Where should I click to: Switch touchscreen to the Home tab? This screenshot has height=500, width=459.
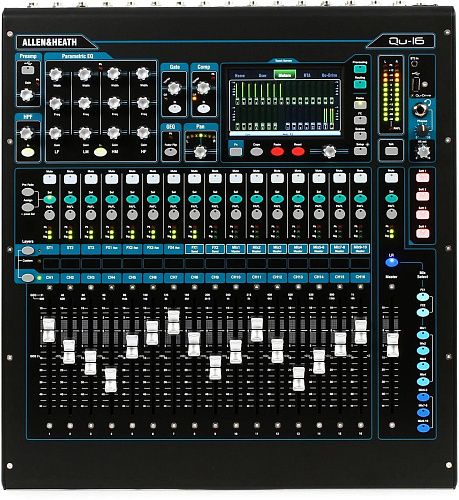coord(240,76)
